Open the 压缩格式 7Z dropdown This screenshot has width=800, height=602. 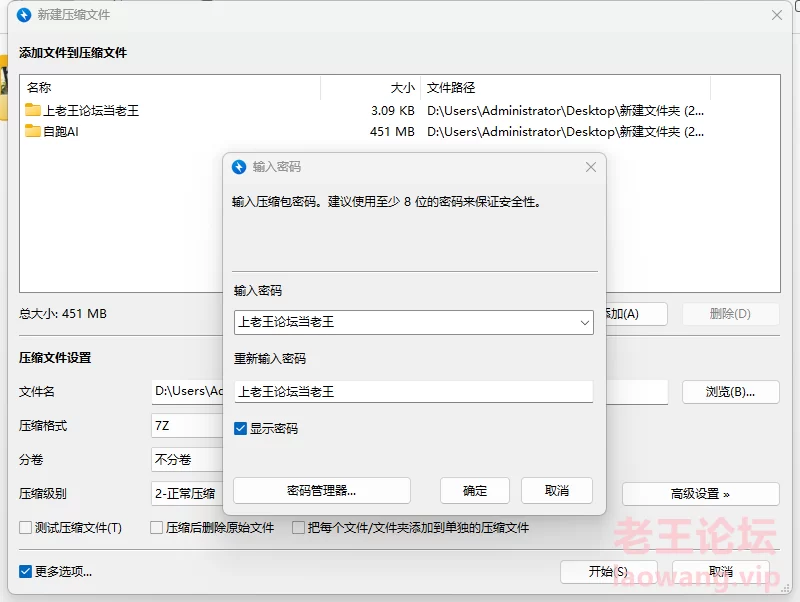pos(187,425)
